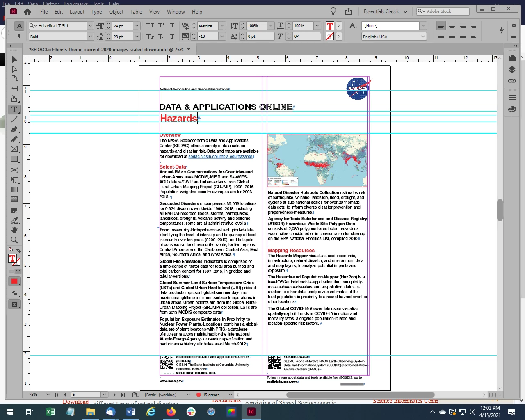Switch to Paragraph Formatting Controls
This screenshot has height=420, width=525.
click(x=19, y=37)
